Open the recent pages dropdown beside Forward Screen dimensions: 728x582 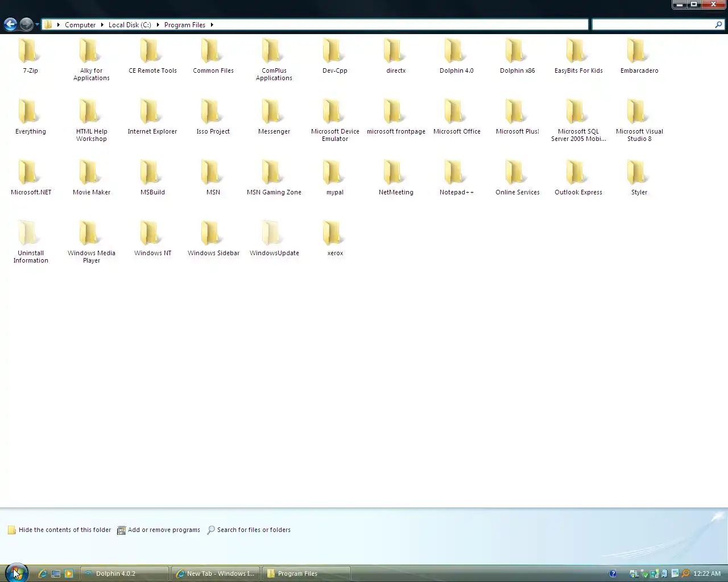click(37, 24)
